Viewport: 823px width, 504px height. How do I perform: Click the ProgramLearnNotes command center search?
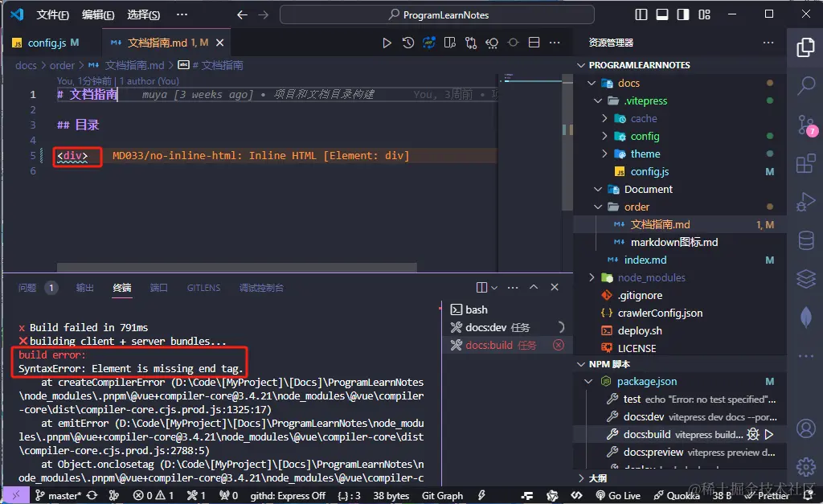tap(437, 14)
